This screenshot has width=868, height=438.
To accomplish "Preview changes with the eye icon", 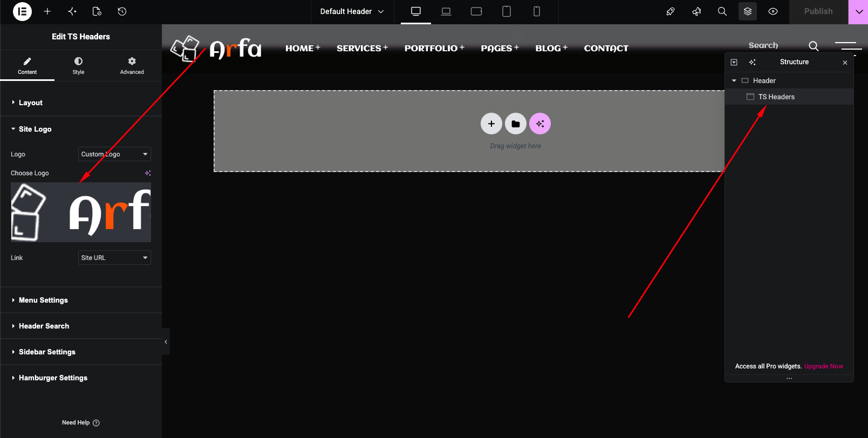I will [773, 11].
